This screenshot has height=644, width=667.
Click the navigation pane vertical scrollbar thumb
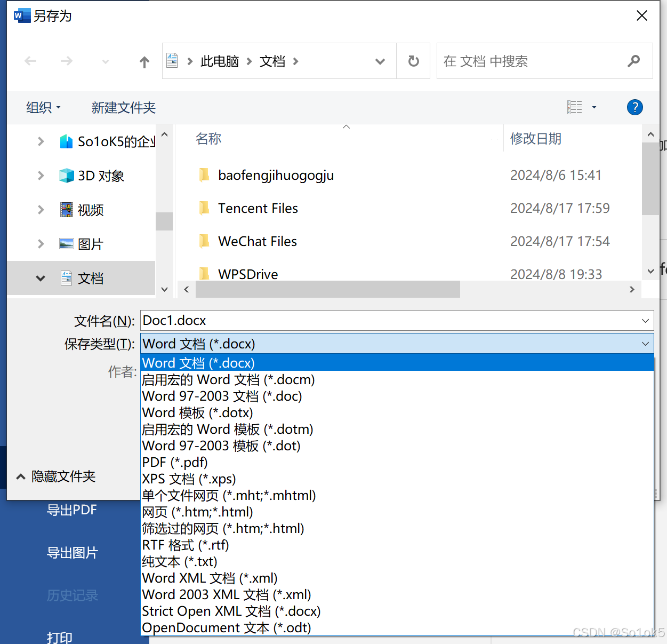click(x=164, y=221)
